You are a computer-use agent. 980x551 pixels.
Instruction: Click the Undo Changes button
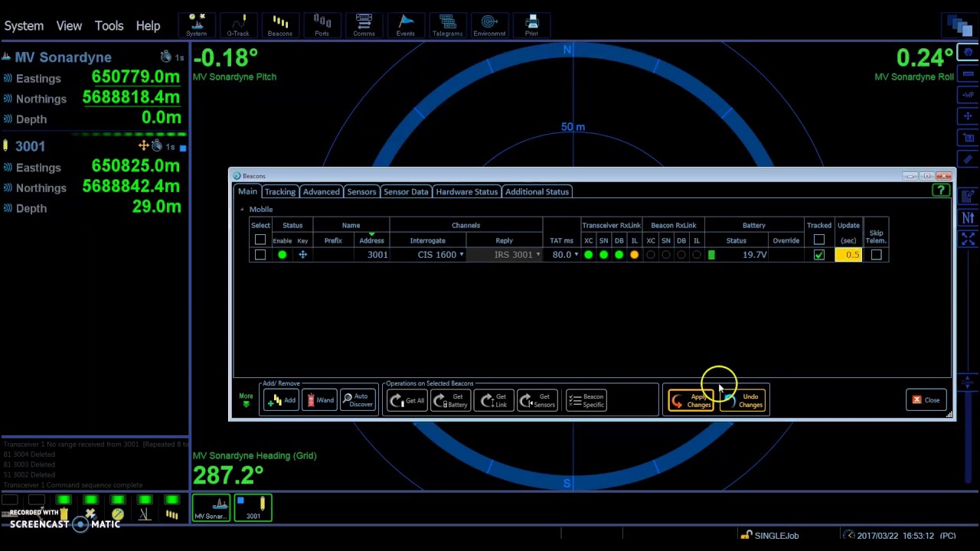pyautogui.click(x=743, y=400)
